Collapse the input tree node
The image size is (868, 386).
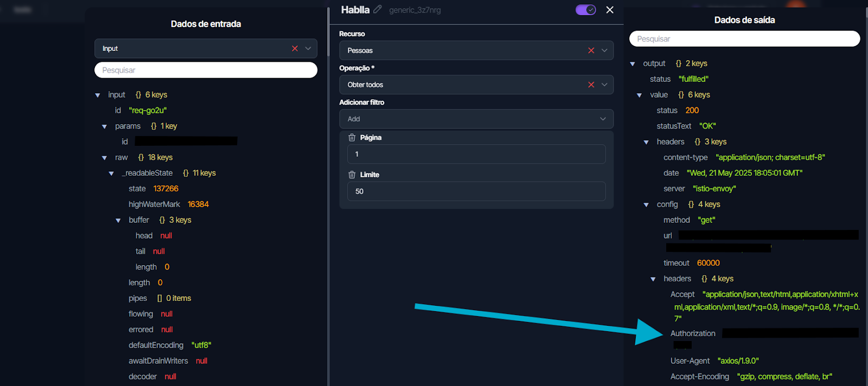(98, 95)
